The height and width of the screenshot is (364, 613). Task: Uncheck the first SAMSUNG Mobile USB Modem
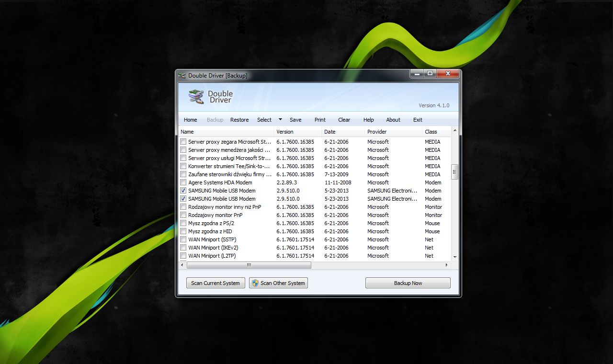(183, 191)
